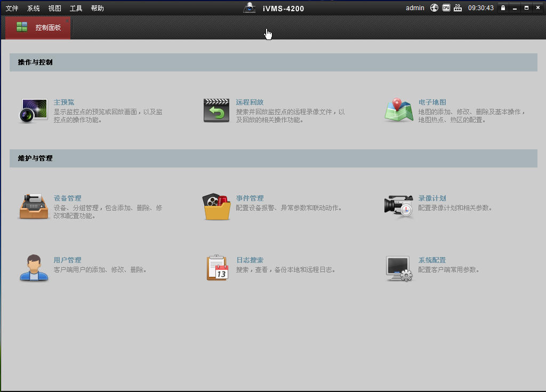Image resolution: width=546 pixels, height=392 pixels.
Task: Click the 事件管理 title link
Action: point(250,198)
